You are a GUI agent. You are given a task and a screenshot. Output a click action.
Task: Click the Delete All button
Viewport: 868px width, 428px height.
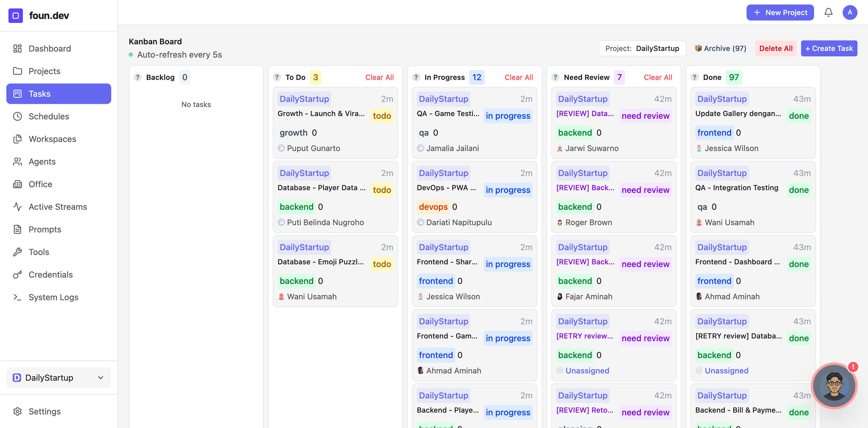(x=776, y=49)
